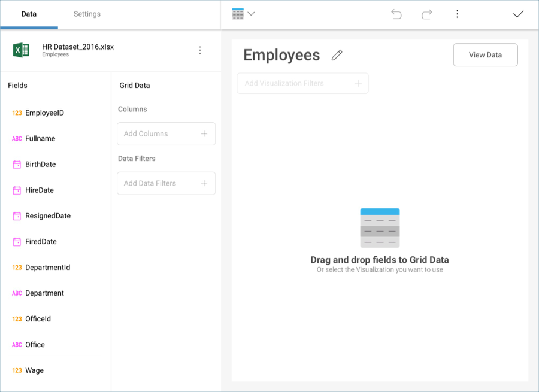Open HR Dataset file options menu
Image resolution: width=539 pixels, height=392 pixels.
click(200, 50)
